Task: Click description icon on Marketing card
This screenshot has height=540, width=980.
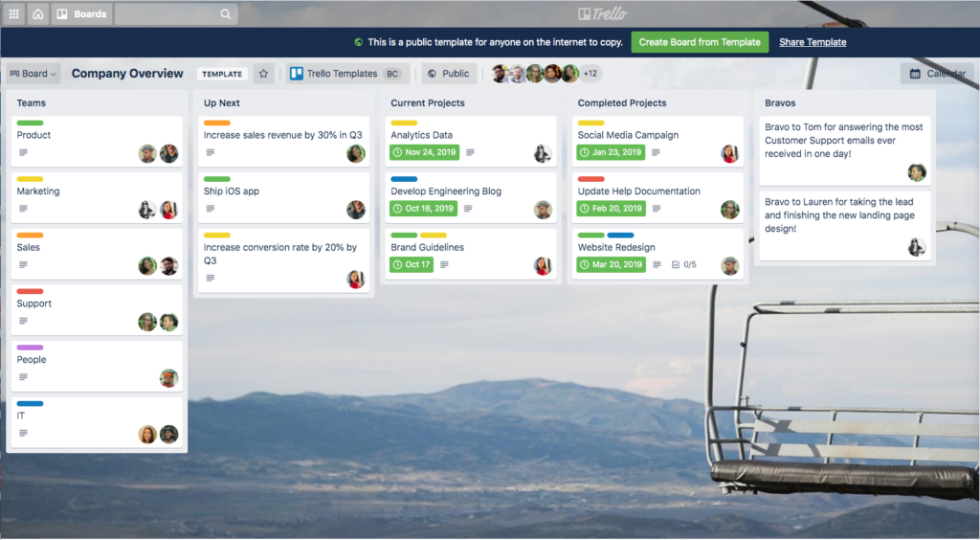Action: click(23, 209)
